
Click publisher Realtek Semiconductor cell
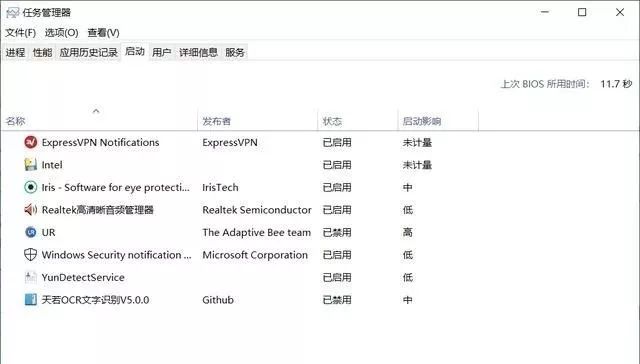tap(257, 210)
